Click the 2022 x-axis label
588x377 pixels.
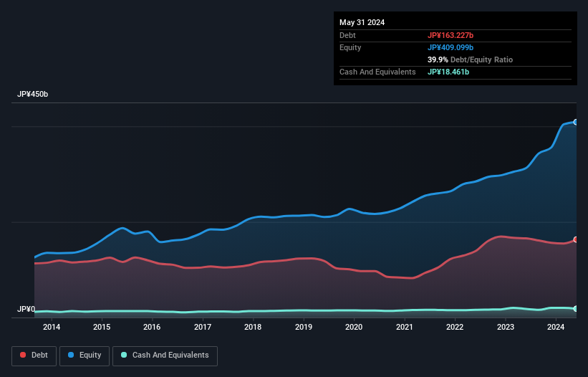pyautogui.click(x=455, y=327)
